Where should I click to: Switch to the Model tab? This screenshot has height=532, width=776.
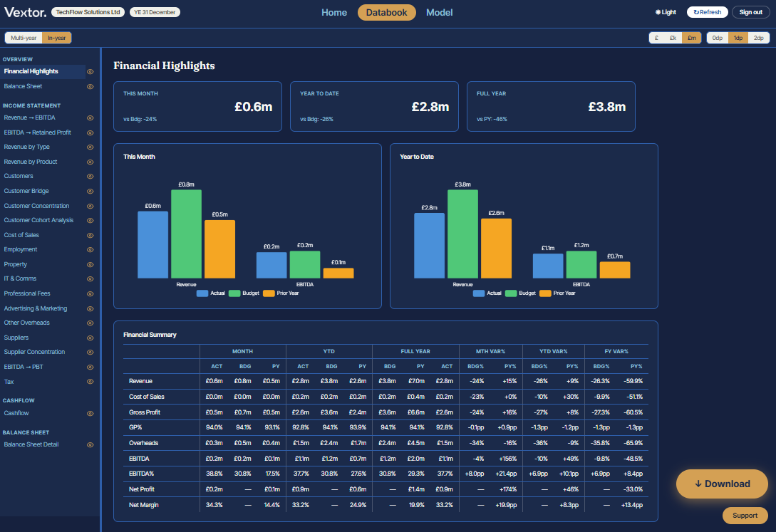(x=440, y=12)
